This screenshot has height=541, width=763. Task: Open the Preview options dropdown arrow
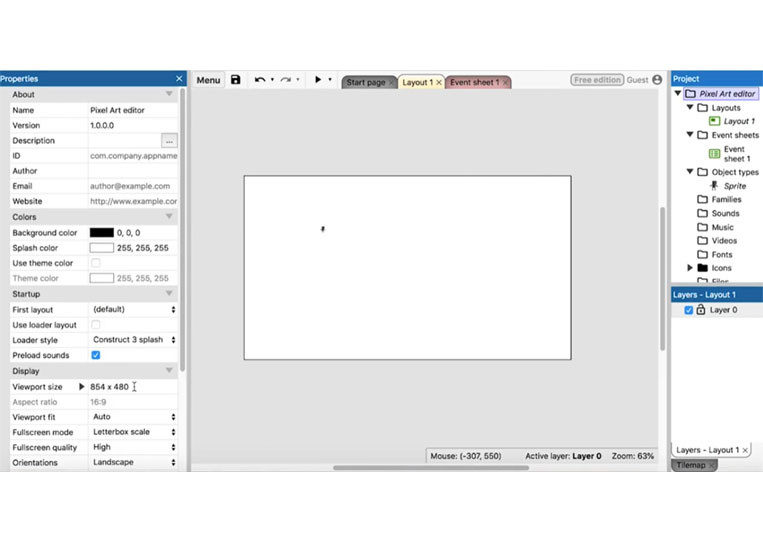coord(330,79)
